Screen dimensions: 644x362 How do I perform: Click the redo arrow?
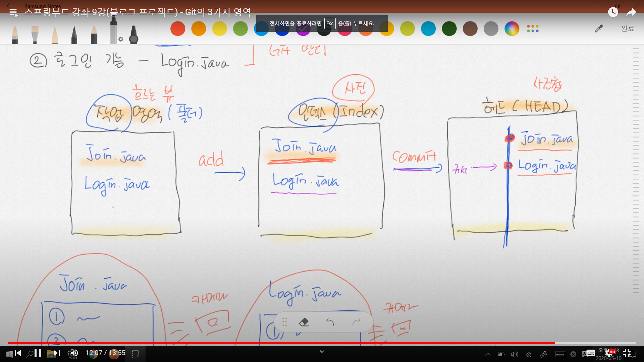pos(356,322)
